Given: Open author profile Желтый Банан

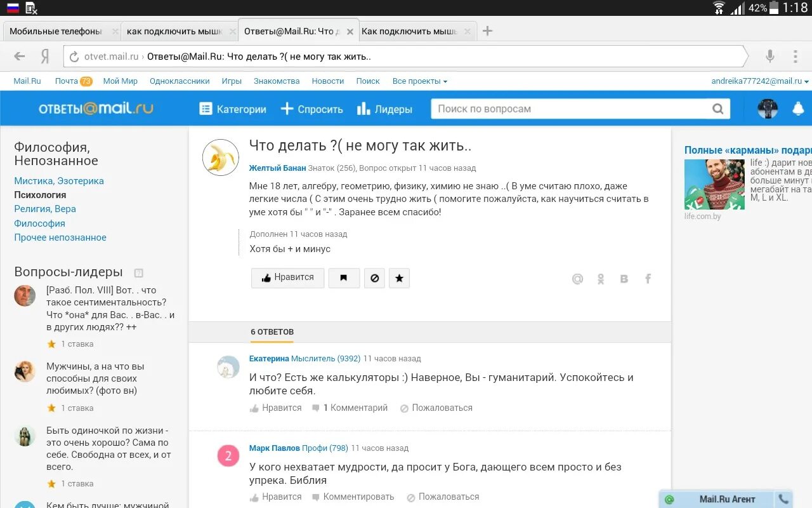Looking at the screenshot, I should tap(277, 168).
